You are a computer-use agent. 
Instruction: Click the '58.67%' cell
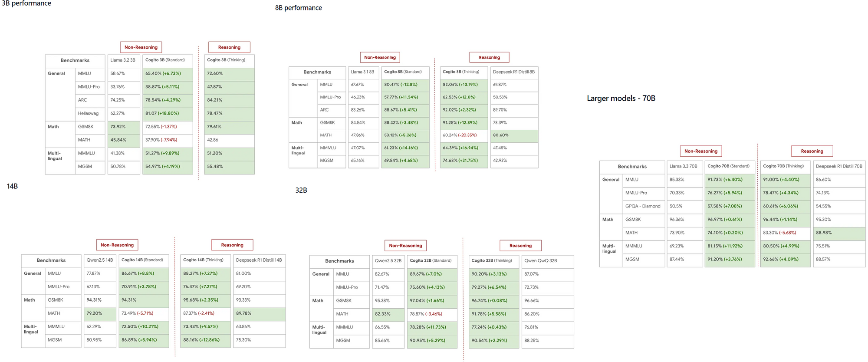tap(123, 74)
